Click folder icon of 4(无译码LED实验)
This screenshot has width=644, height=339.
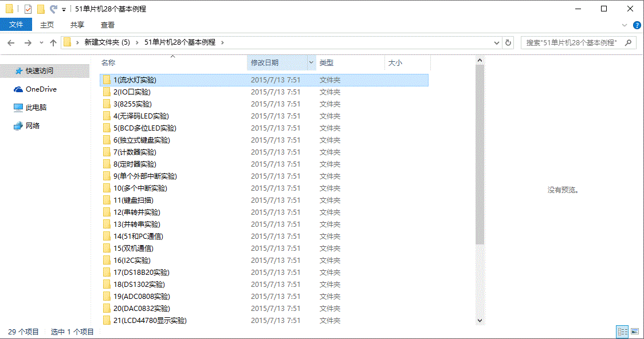(107, 116)
